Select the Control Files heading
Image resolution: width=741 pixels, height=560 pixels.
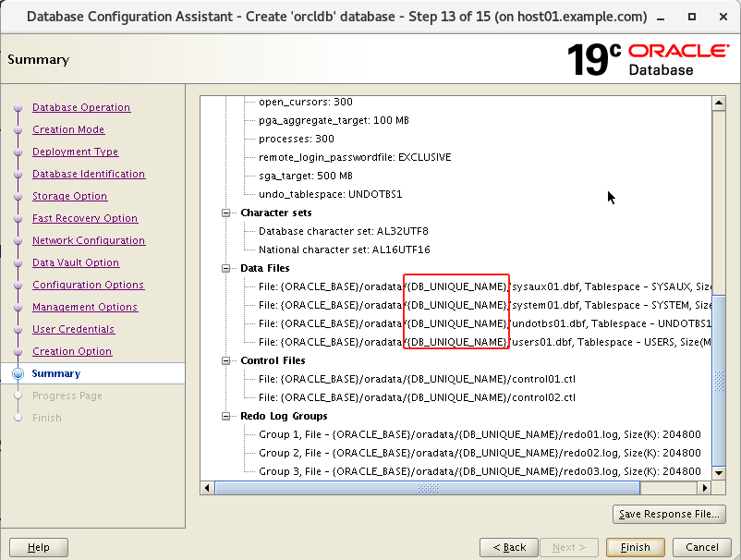(x=273, y=360)
